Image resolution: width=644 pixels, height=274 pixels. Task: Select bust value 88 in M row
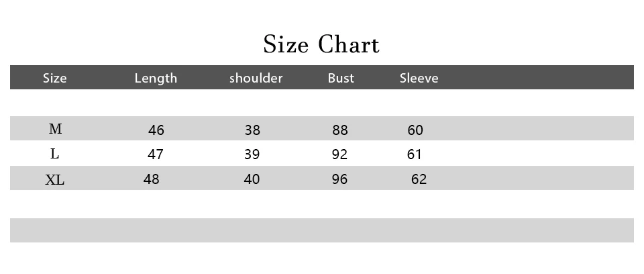(x=340, y=130)
